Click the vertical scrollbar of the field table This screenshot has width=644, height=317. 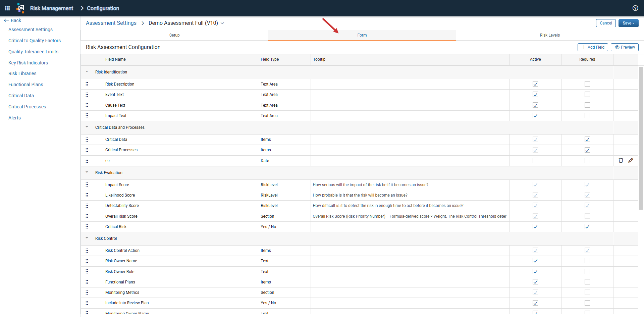pyautogui.click(x=641, y=138)
